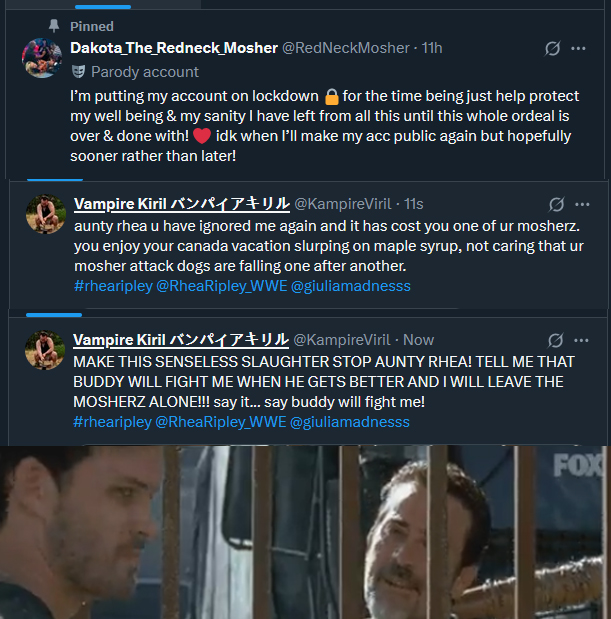Open the @RheaRipley_WWE mention in the 11s post
Image resolution: width=611 pixels, height=619 pixels.
click(222, 286)
